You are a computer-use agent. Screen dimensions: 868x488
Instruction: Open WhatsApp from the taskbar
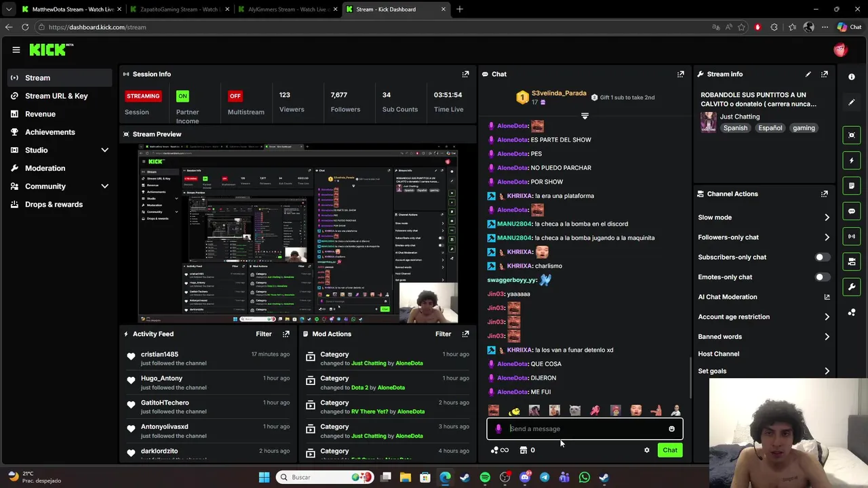[x=585, y=477]
